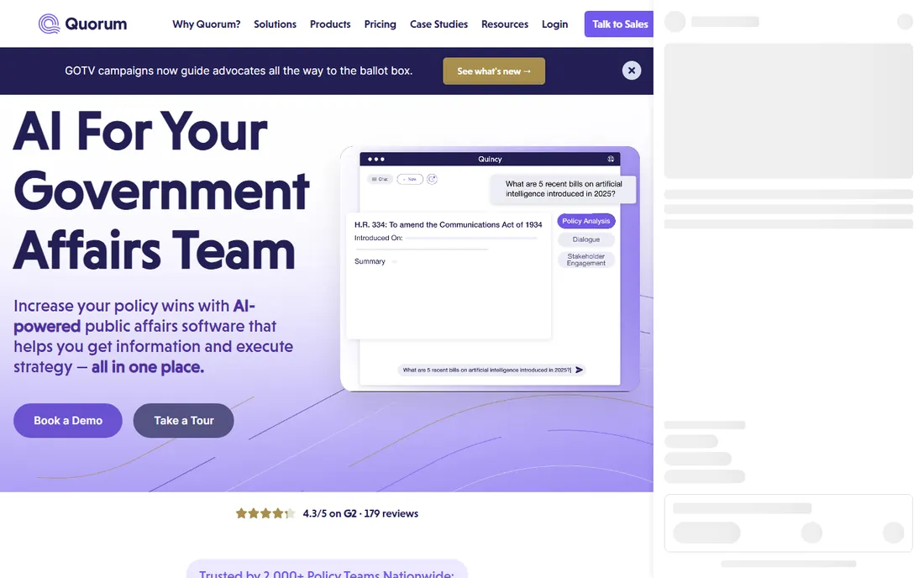Click the Summary label in the bill card
This screenshot has width=924, height=578.
[x=370, y=261]
